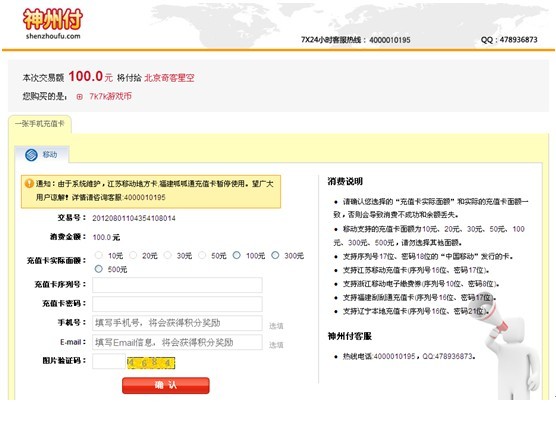Choose the 500元 card value radio

[x=99, y=269]
